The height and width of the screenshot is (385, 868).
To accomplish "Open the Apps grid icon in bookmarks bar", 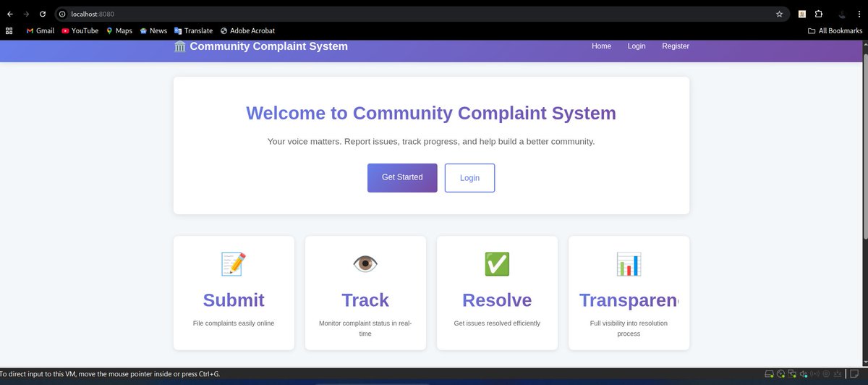I will point(9,30).
